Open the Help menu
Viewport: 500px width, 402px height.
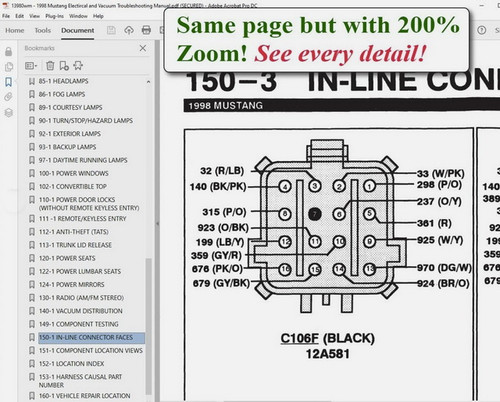[98, 16]
